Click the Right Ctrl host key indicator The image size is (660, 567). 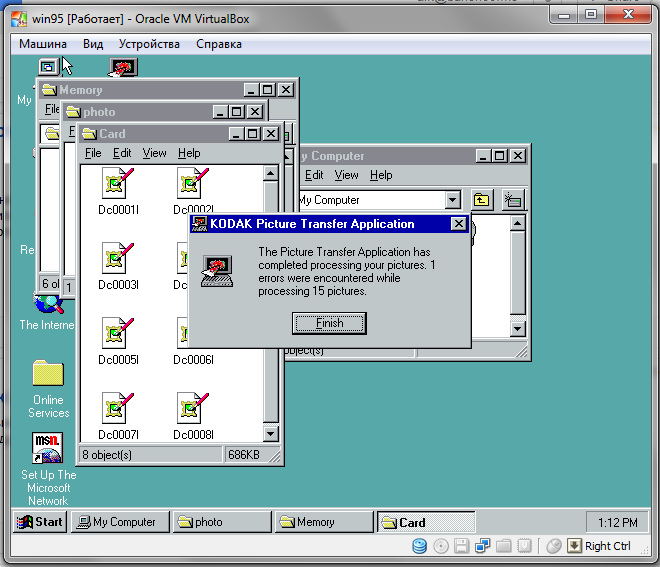599,546
